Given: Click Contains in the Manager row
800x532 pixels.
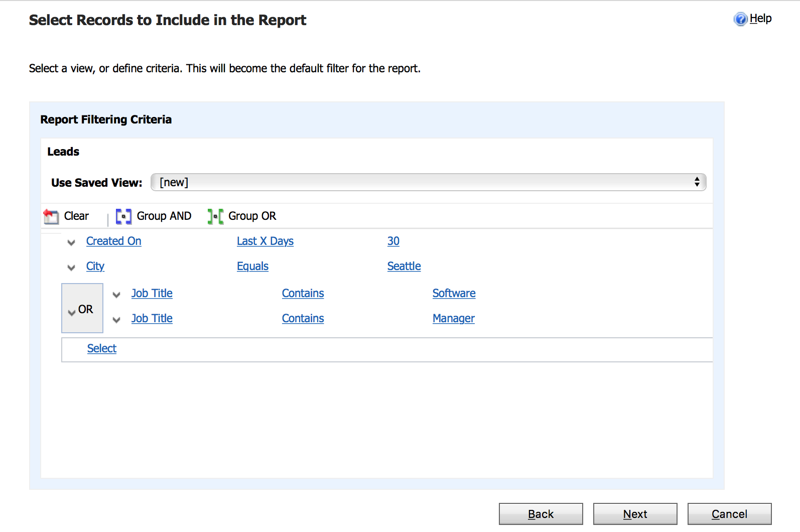Looking at the screenshot, I should click(303, 318).
